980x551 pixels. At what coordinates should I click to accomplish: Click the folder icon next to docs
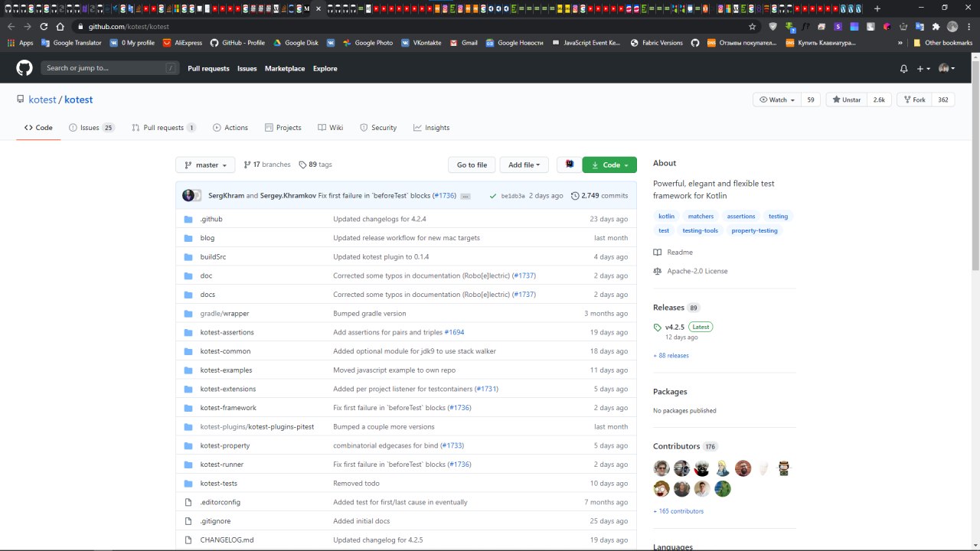[188, 295]
